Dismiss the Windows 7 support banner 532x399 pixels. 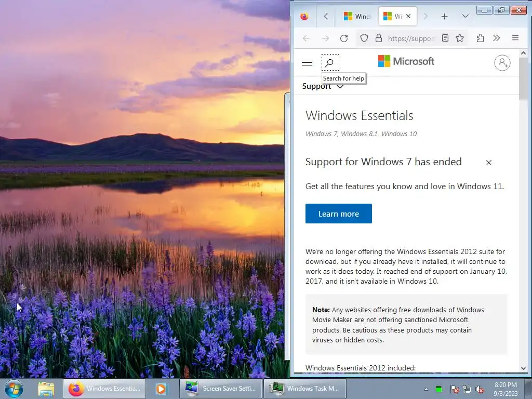tap(488, 163)
